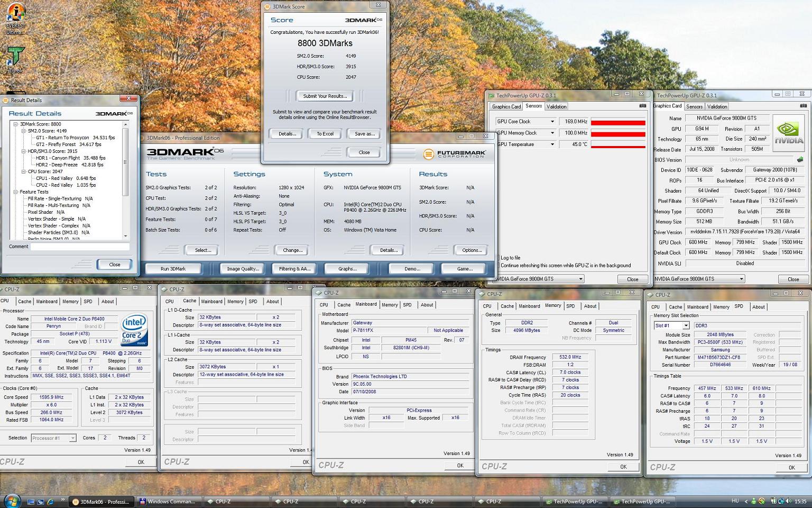Click the Show Desktop quick launch icon

tap(31, 502)
